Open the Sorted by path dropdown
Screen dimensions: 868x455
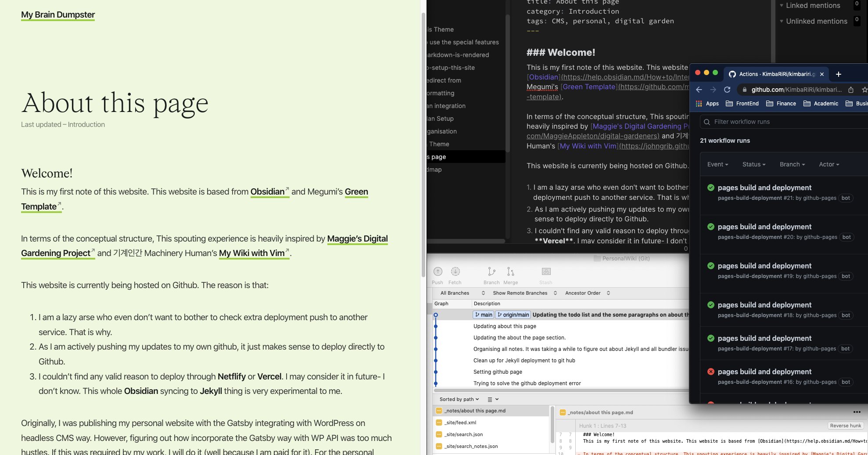tap(459, 399)
